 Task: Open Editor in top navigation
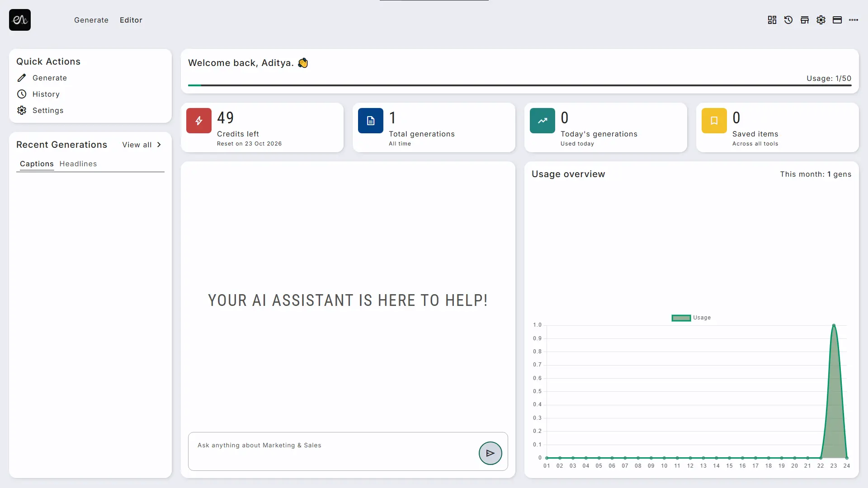pyautogui.click(x=131, y=20)
